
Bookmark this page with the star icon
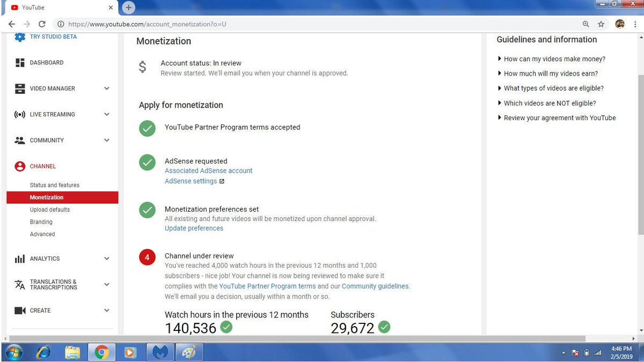click(601, 24)
